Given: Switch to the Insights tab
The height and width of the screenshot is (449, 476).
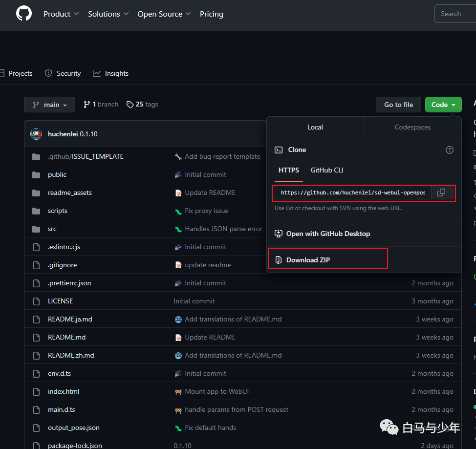Looking at the screenshot, I should (x=110, y=73).
